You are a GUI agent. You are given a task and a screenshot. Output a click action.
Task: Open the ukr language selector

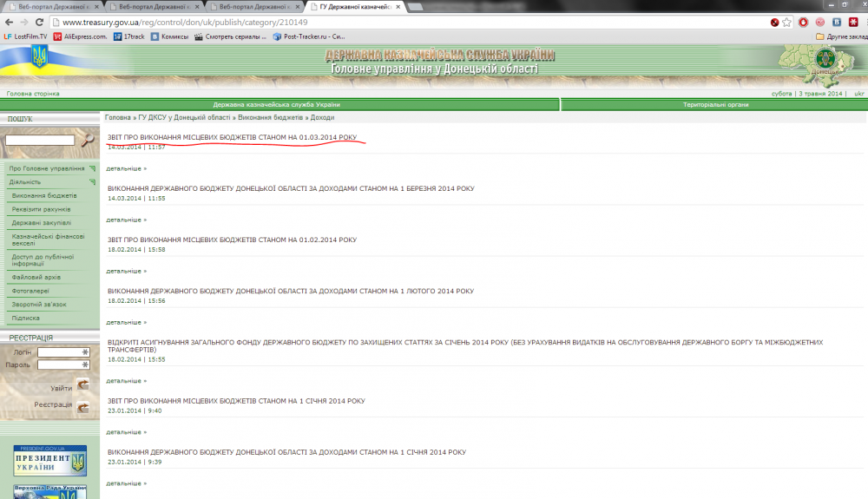[x=859, y=93]
